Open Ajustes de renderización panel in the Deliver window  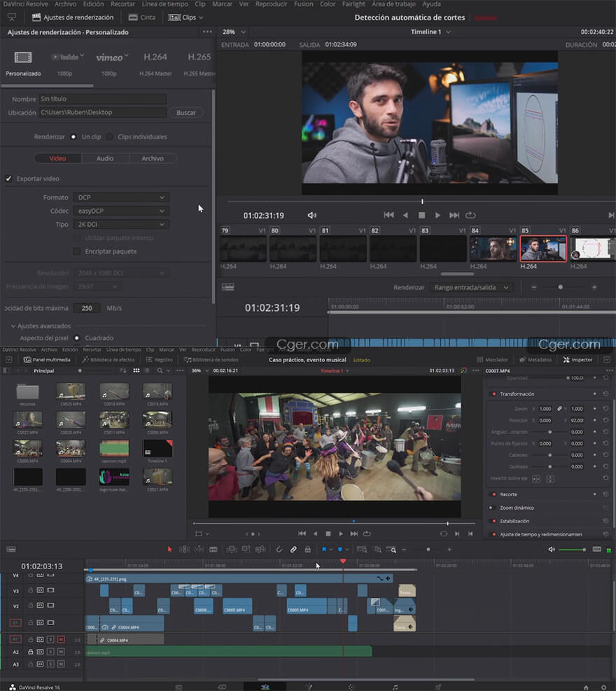(73, 18)
